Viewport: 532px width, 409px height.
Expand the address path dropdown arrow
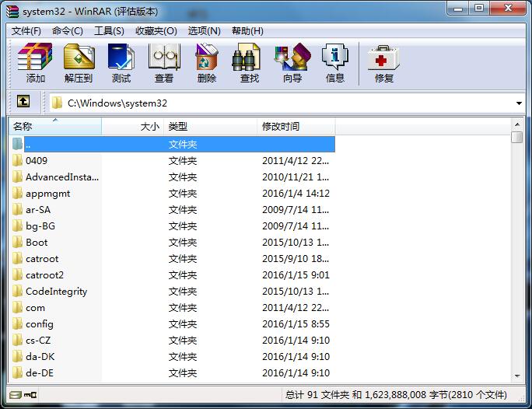click(x=519, y=103)
